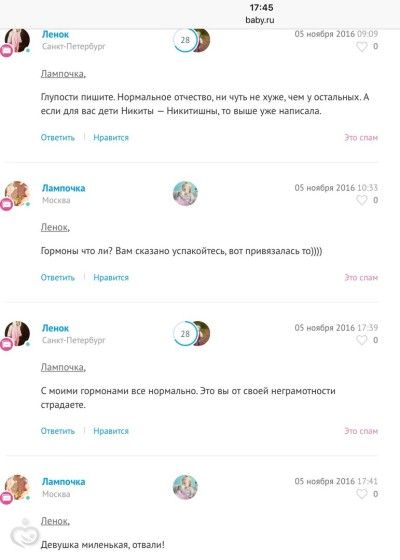The width and height of the screenshot is (400, 560).
Task: Open Лампочка's avatar on the 10:33 comment
Action: point(17,193)
